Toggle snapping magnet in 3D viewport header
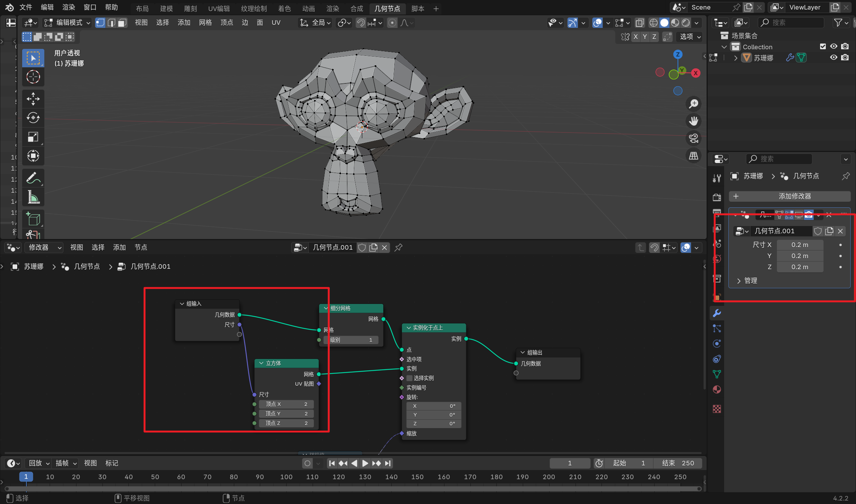Viewport: 856px width, 504px height. click(360, 23)
